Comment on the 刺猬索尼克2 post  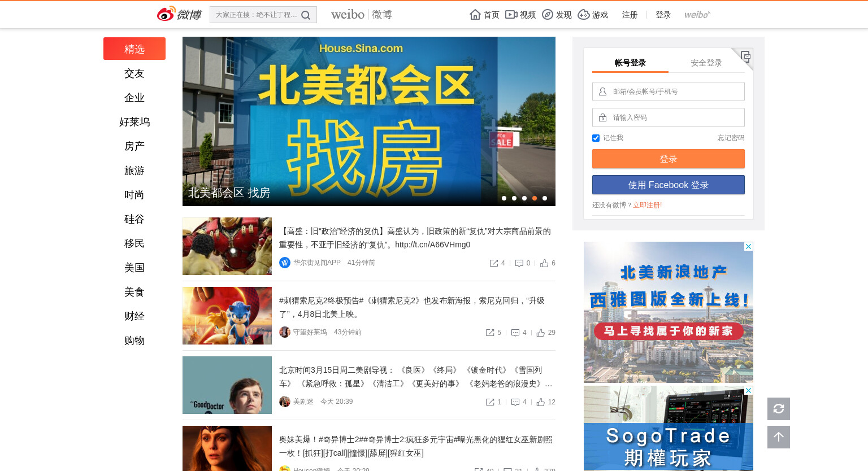tap(515, 333)
